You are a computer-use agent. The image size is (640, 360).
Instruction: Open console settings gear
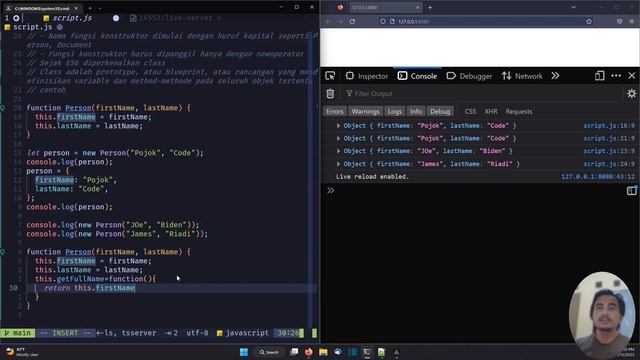631,93
